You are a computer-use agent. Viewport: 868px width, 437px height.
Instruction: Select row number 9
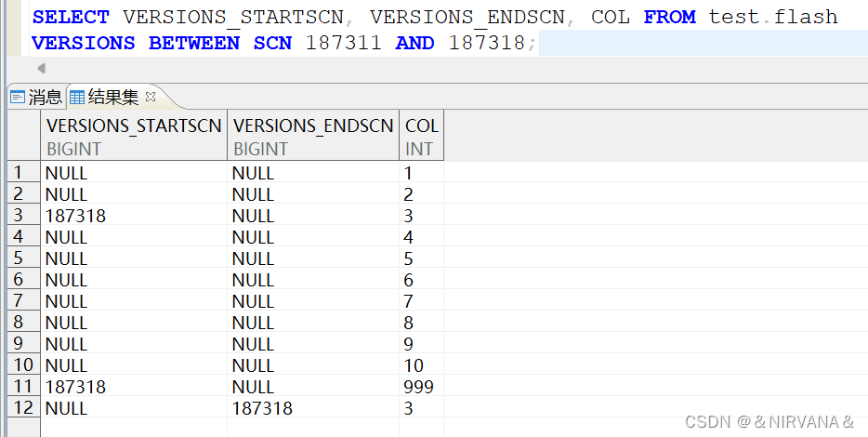[x=23, y=344]
